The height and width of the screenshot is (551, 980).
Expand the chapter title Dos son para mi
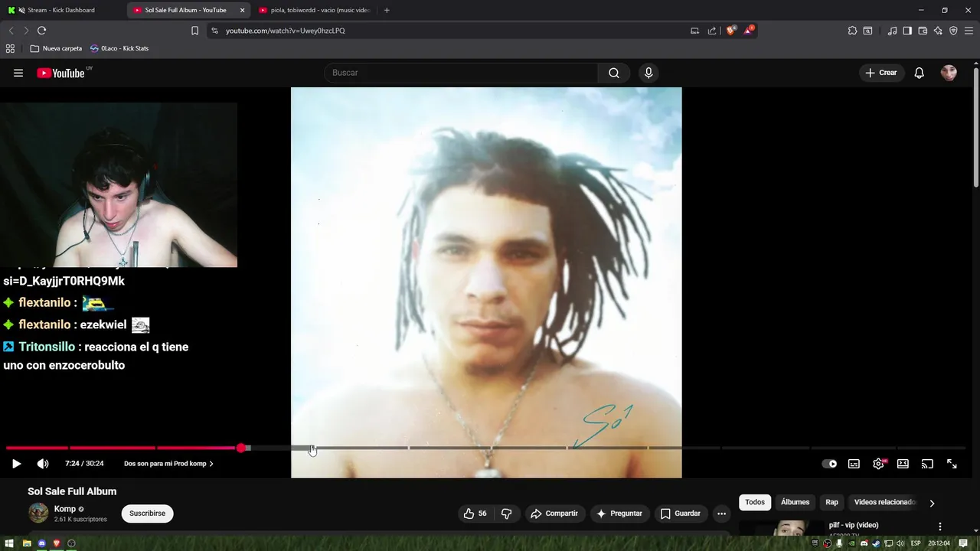pyautogui.click(x=168, y=464)
